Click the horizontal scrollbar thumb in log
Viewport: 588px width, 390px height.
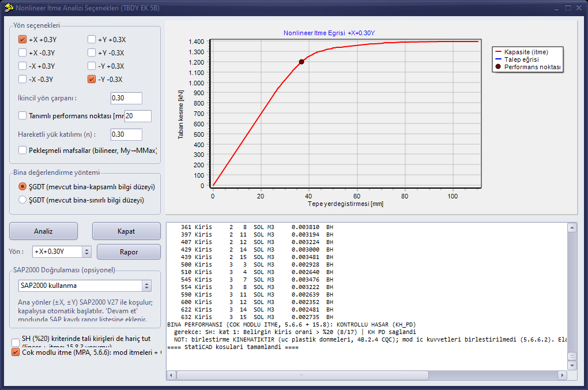click(x=302, y=375)
